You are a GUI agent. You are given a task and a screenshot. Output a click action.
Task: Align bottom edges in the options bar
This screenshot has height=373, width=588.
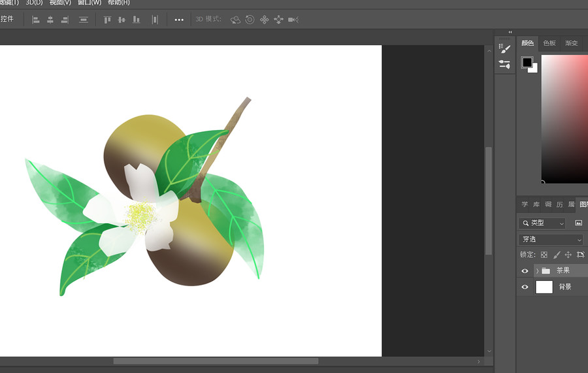click(136, 20)
